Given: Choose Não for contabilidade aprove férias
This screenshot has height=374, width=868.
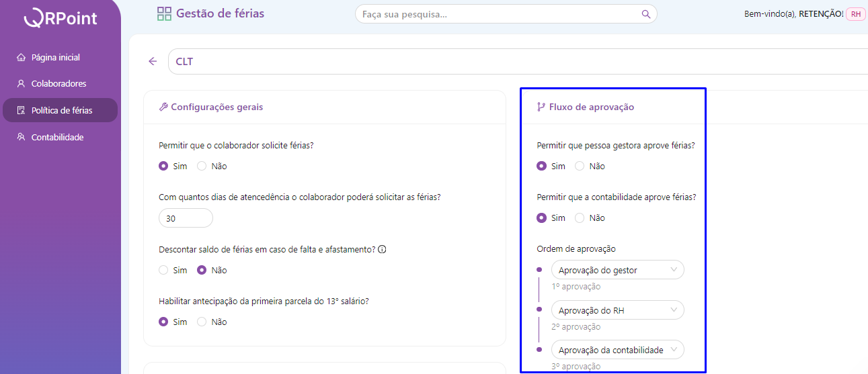Looking at the screenshot, I should [580, 218].
